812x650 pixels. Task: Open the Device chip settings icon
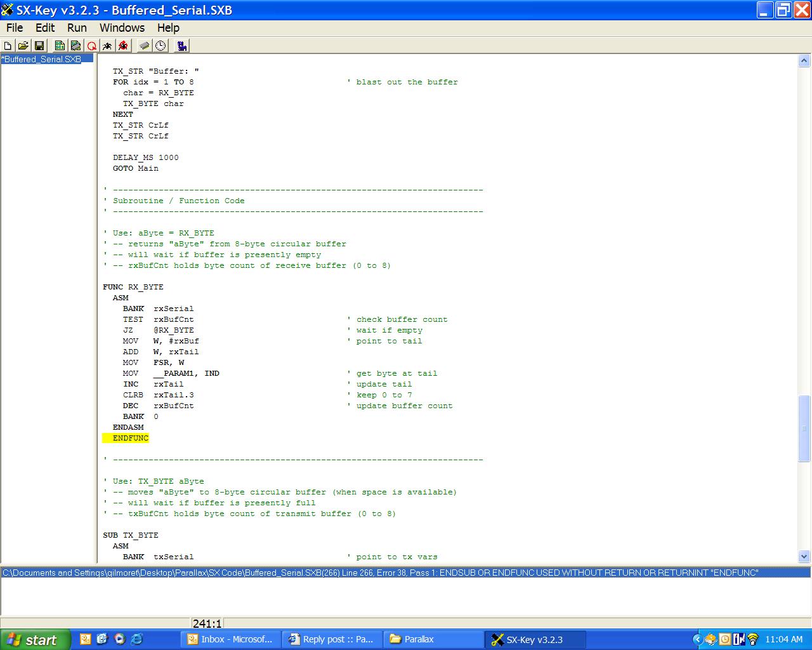coord(145,46)
